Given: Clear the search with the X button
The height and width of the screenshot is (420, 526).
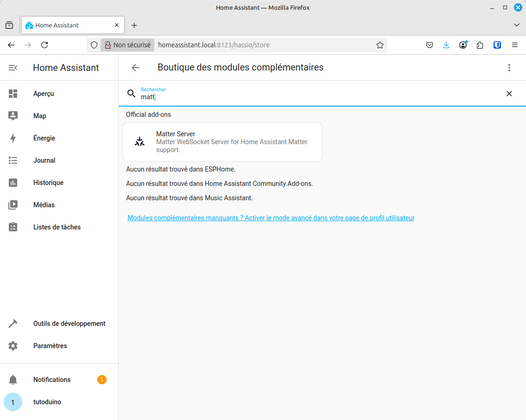Looking at the screenshot, I should (x=509, y=93).
